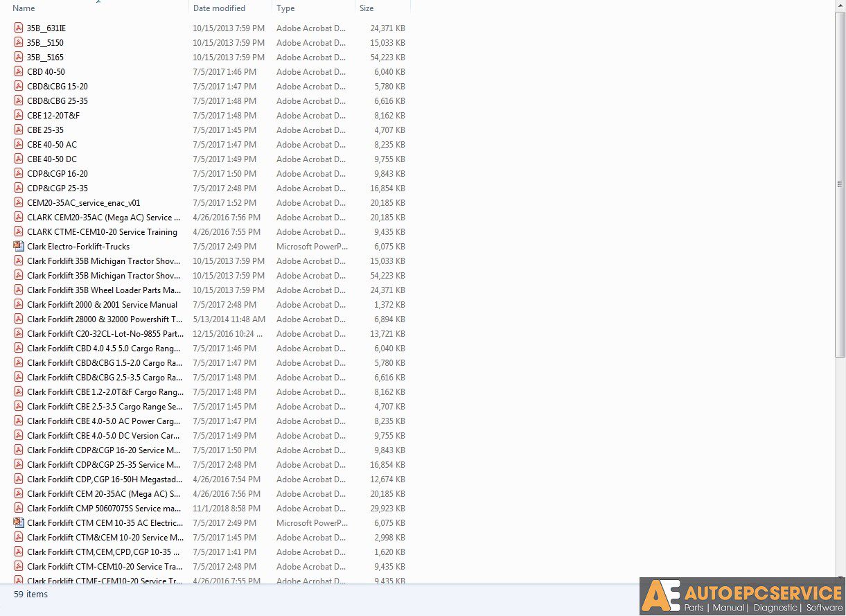Select the CDP&CGP 25-35 PDF icon

(x=19, y=188)
